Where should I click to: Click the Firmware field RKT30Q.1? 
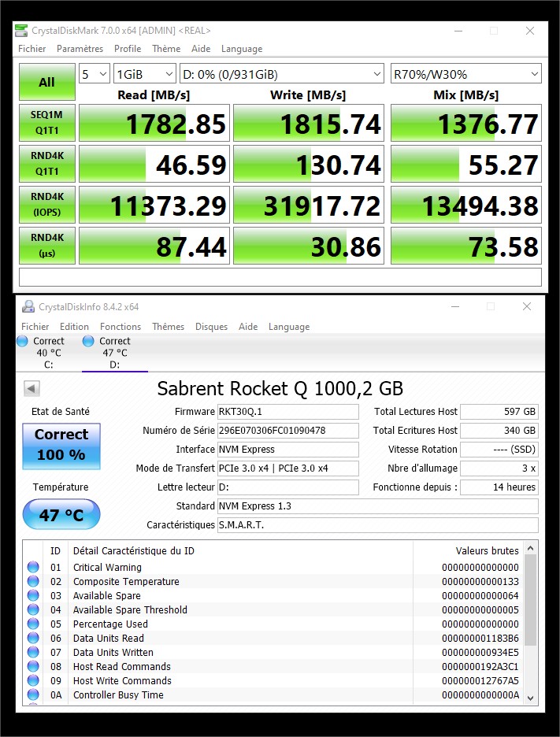287,412
